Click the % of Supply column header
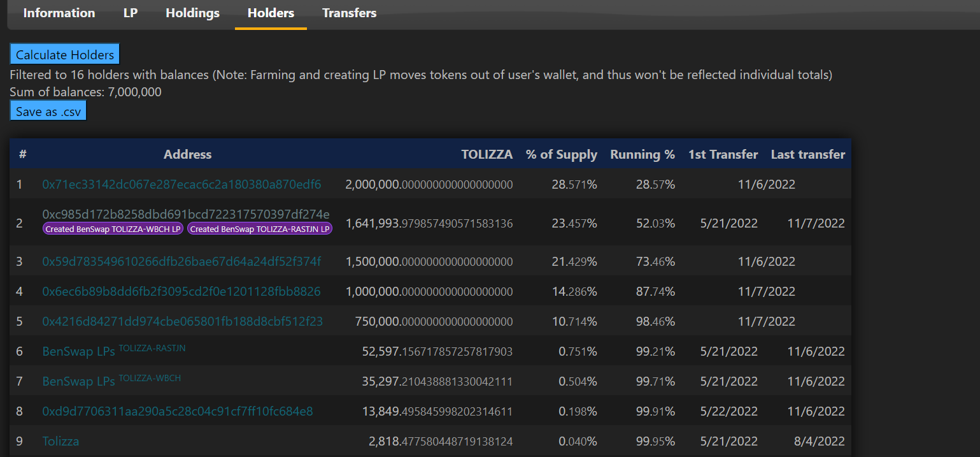The height and width of the screenshot is (457, 980). pos(562,154)
